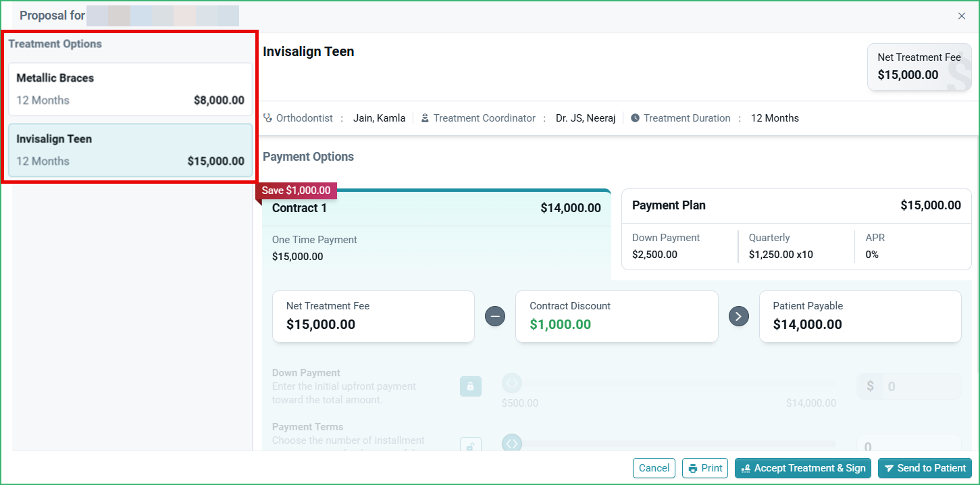
Task: Click the Payment Terms slider handle
Action: click(511, 444)
